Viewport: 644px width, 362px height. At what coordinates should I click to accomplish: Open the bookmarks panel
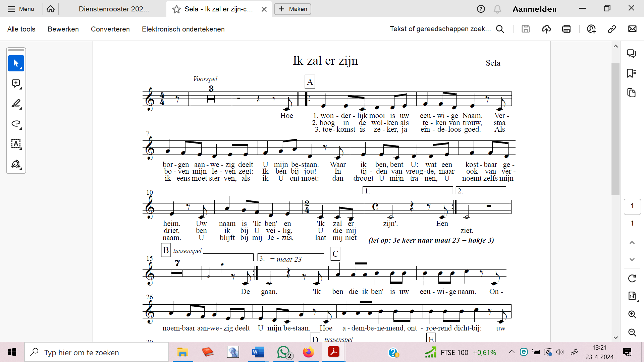(x=632, y=73)
